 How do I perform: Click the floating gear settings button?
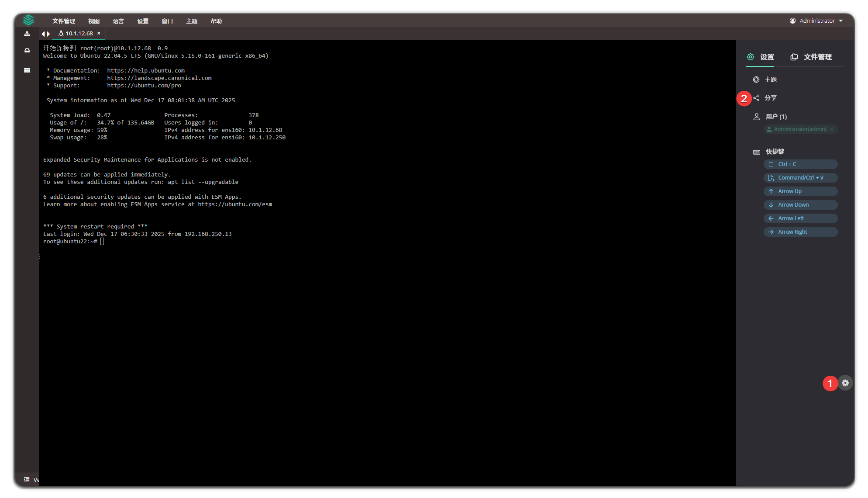[x=845, y=383]
